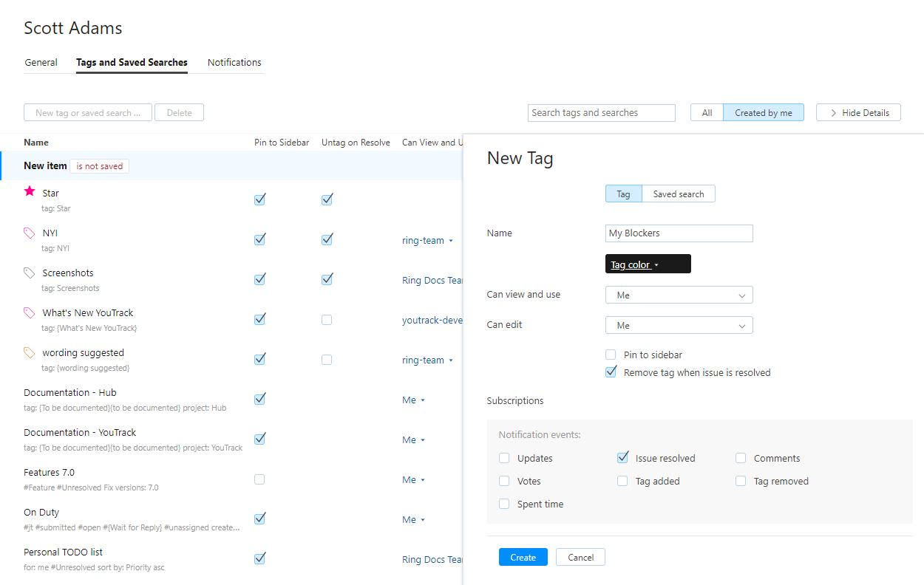The width and height of the screenshot is (924, 585).
Task: Switch to the Notifications tab
Action: [234, 63]
